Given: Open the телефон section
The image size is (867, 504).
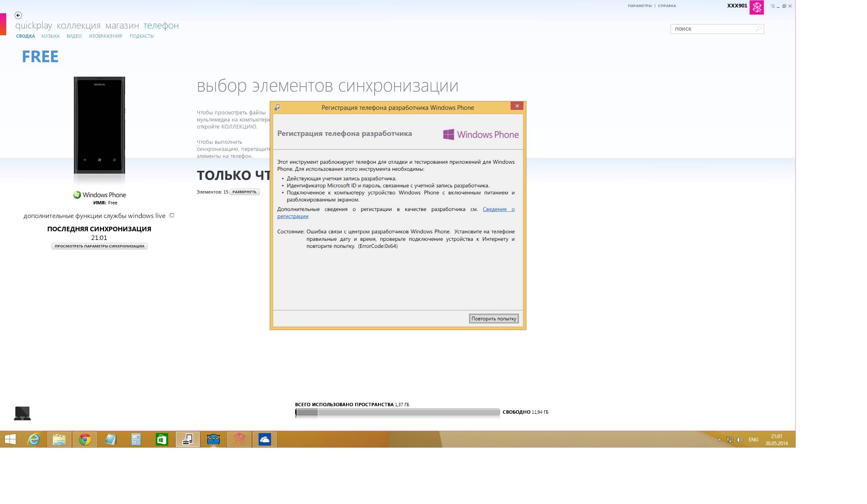Looking at the screenshot, I should (161, 26).
